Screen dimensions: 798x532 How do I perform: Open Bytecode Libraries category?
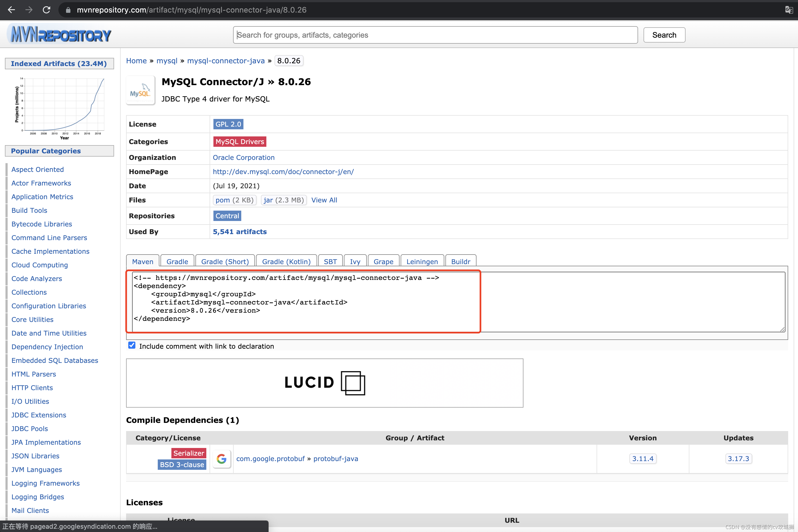pos(42,224)
